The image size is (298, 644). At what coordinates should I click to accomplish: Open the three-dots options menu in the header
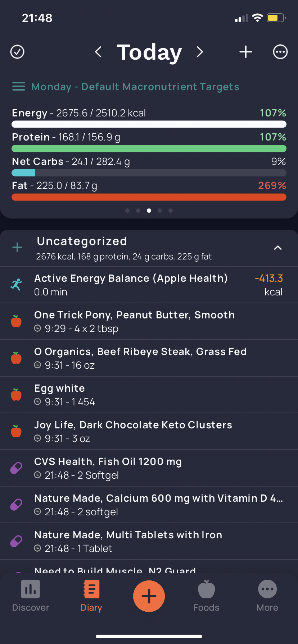(280, 52)
